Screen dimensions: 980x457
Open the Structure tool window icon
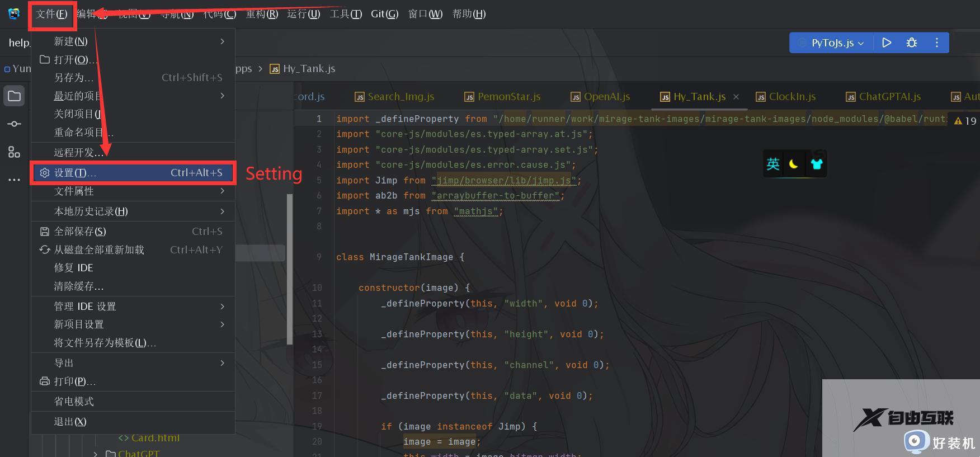[15, 152]
